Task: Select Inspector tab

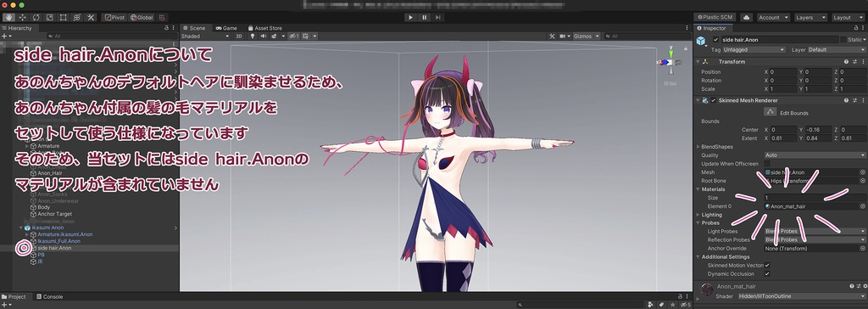Action: click(x=714, y=28)
